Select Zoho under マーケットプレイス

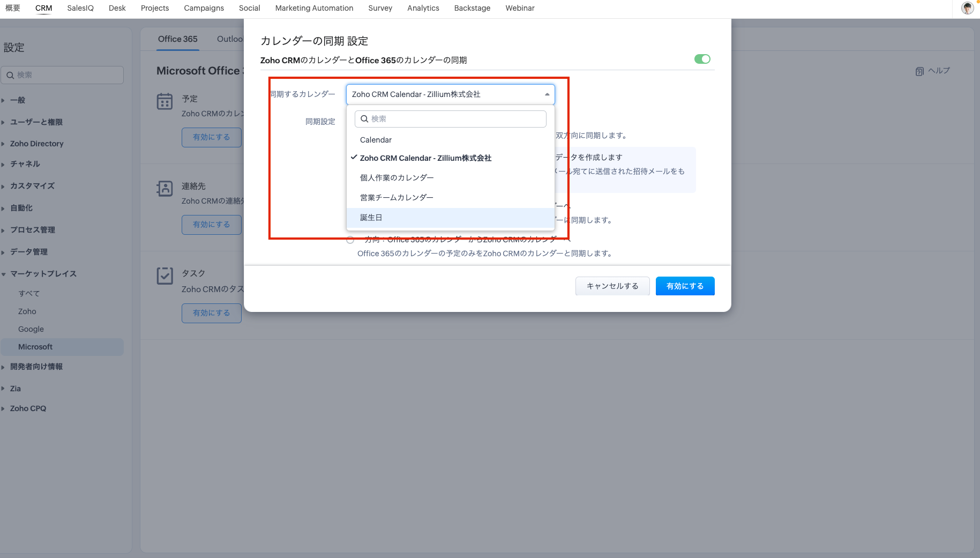point(27,311)
